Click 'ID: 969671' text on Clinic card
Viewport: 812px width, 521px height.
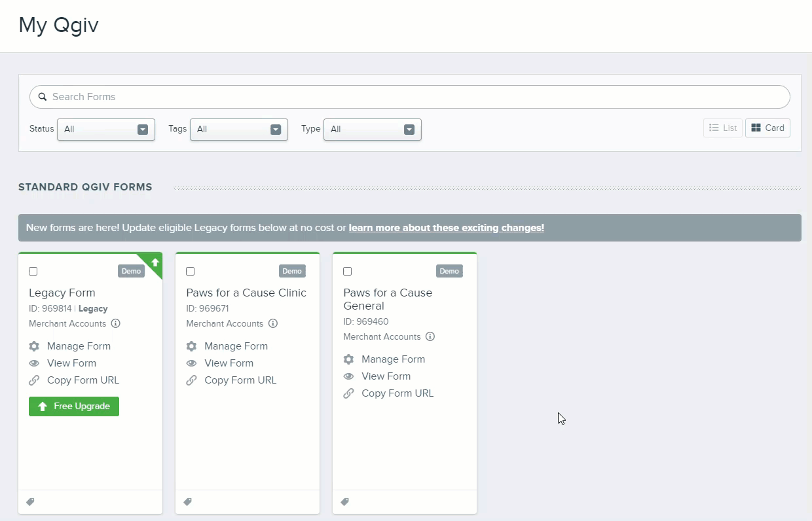(x=208, y=308)
